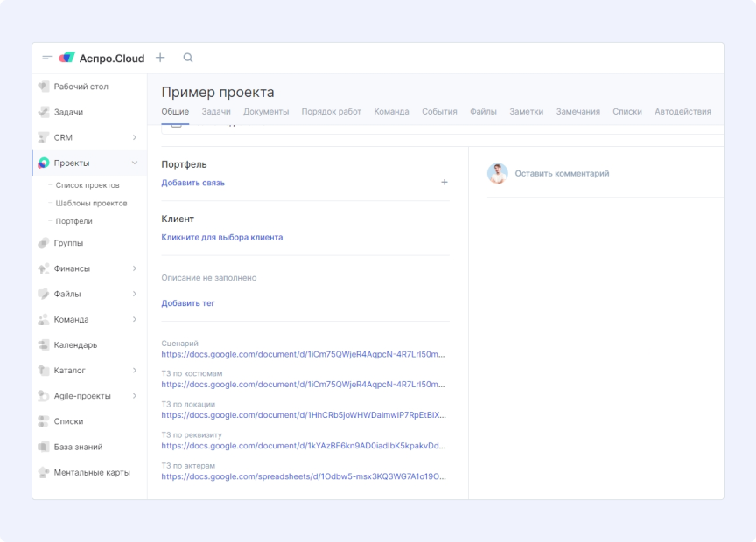Click the Ментальные карты sidebar icon
Image resolution: width=756 pixels, height=542 pixels.
tap(44, 472)
